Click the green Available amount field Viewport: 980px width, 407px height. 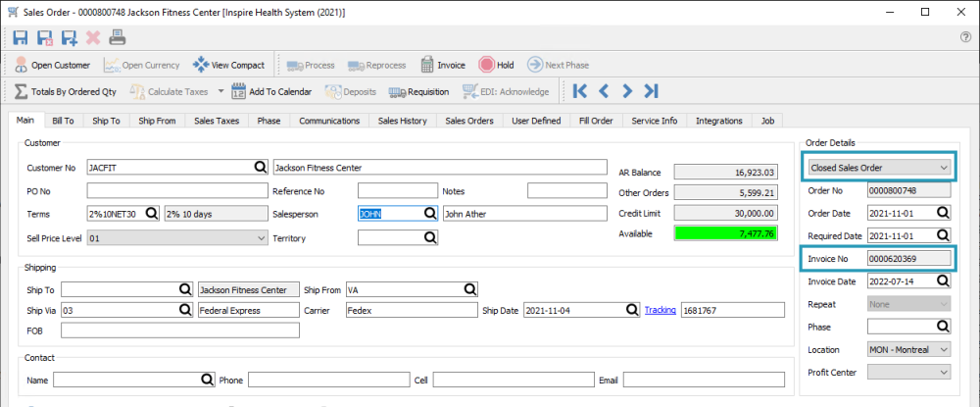pos(726,234)
